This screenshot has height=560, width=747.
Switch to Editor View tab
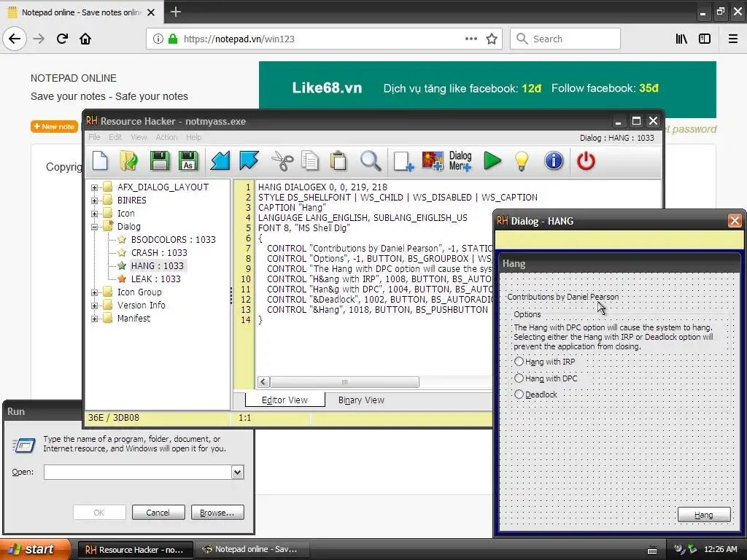tap(285, 400)
